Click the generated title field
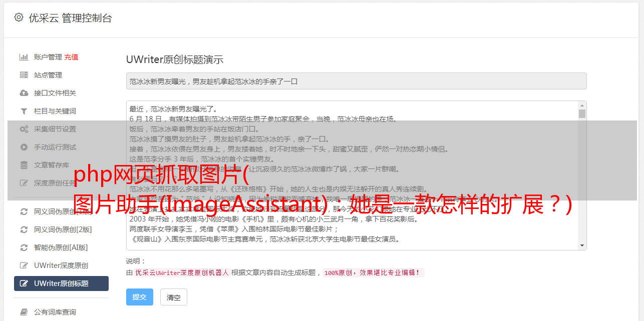This screenshot has width=644, height=321. coord(356,81)
